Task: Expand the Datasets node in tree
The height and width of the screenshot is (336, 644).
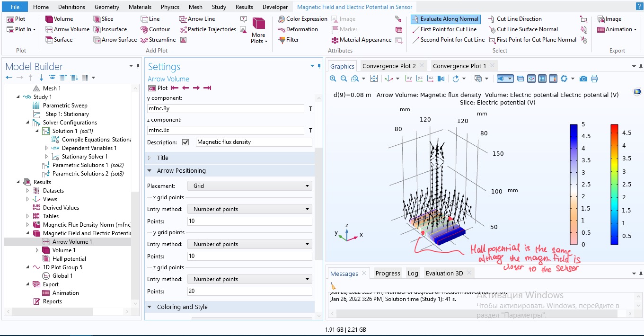Action: coord(27,191)
